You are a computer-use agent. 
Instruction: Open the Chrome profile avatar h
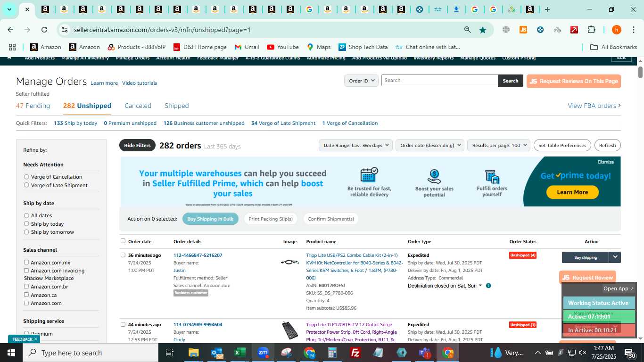pos(616,30)
